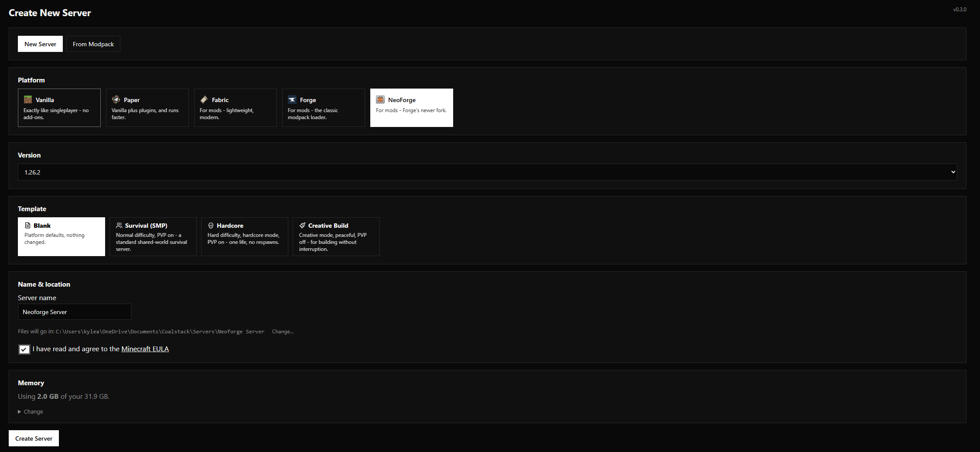Select the Creative Build template
This screenshot has width=980, height=452.
click(x=336, y=236)
